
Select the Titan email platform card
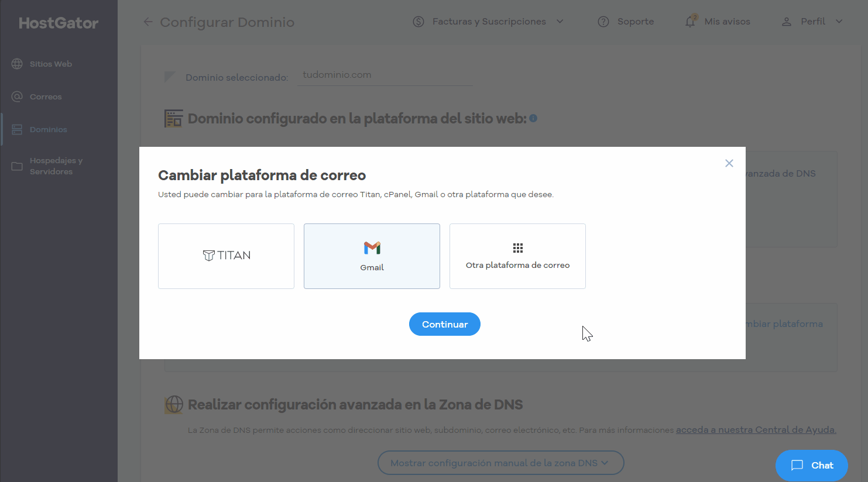click(x=226, y=256)
